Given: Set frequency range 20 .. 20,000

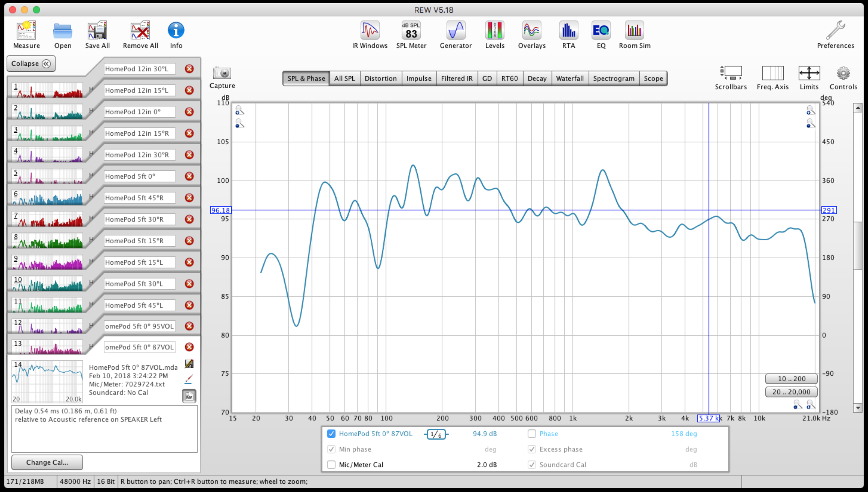Looking at the screenshot, I should (x=791, y=392).
